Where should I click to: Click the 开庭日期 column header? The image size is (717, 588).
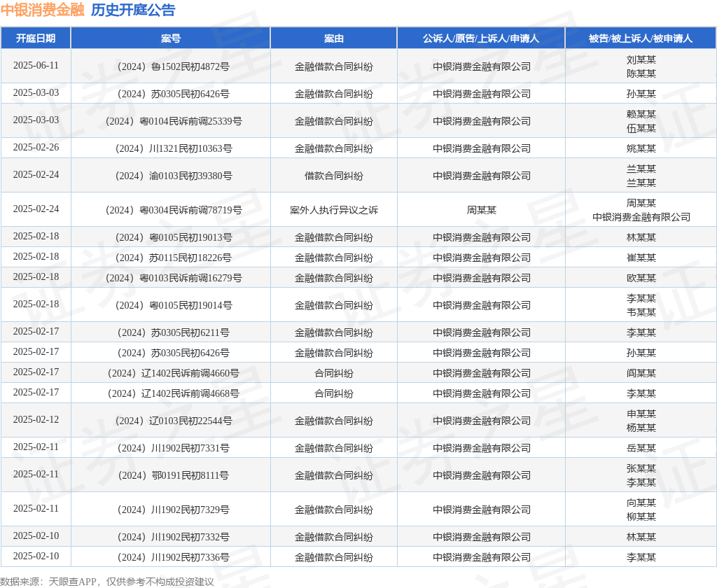(x=36, y=38)
